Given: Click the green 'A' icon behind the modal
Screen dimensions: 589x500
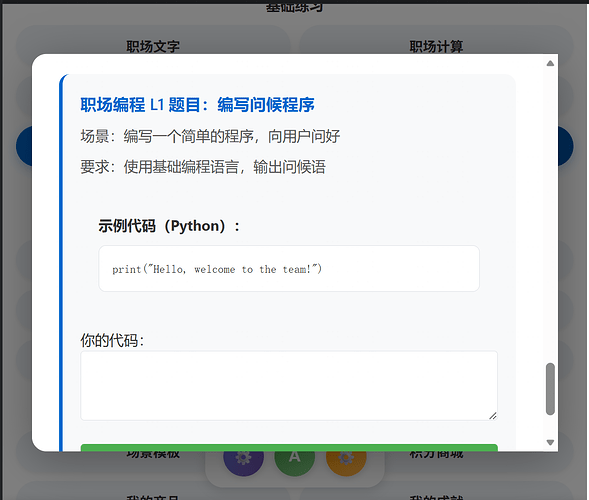Looking at the screenshot, I should point(294,463).
